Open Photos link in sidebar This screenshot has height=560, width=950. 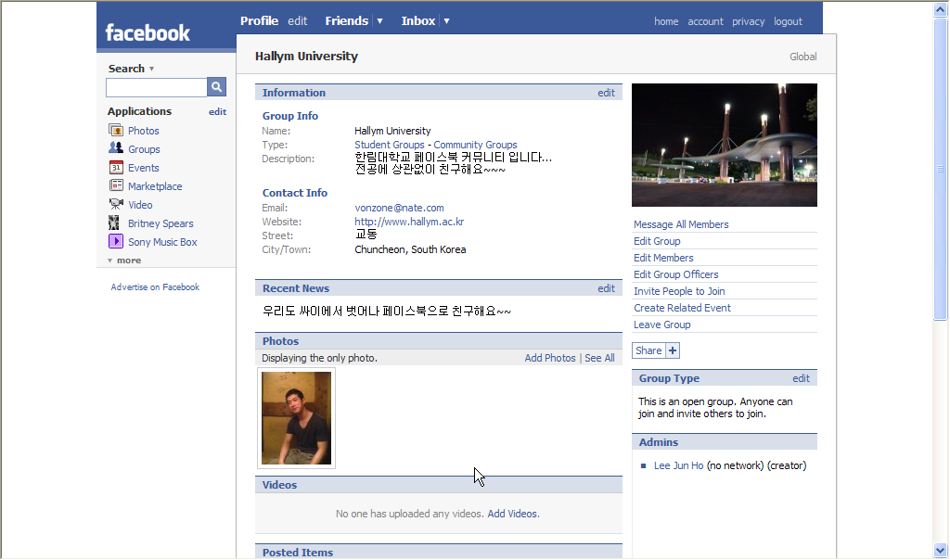point(144,131)
